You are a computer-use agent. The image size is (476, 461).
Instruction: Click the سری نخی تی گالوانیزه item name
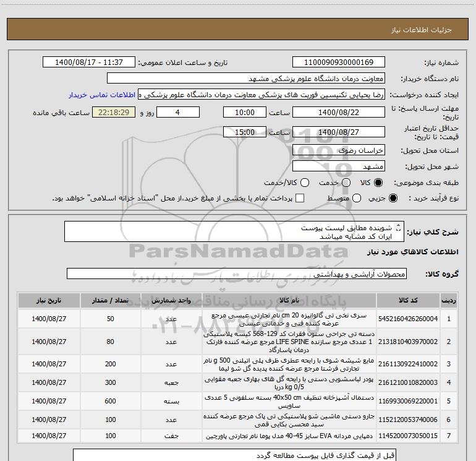click(289, 319)
